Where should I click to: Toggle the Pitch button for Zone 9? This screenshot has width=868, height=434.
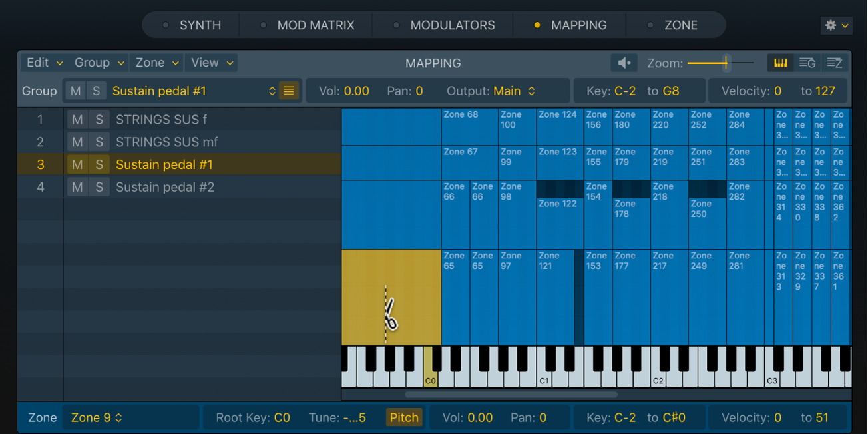[404, 417]
